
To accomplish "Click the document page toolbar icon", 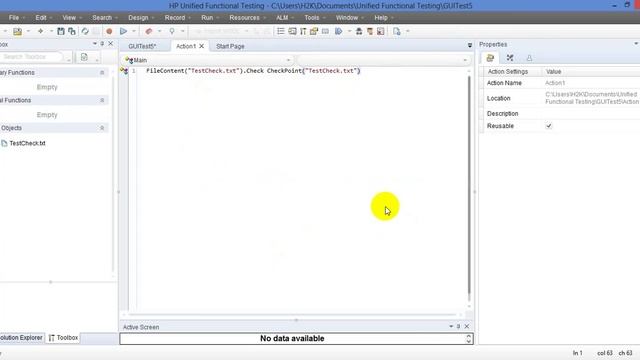I will pos(396,31).
